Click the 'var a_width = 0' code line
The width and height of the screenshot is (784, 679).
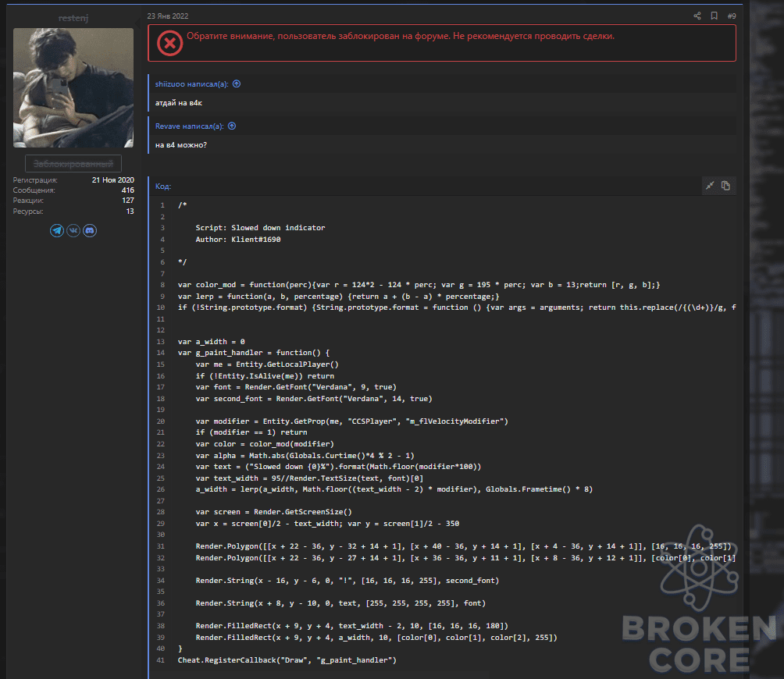click(211, 342)
